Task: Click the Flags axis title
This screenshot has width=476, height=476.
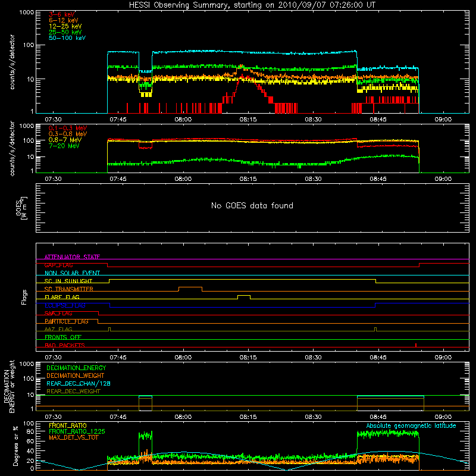Action: [24, 297]
